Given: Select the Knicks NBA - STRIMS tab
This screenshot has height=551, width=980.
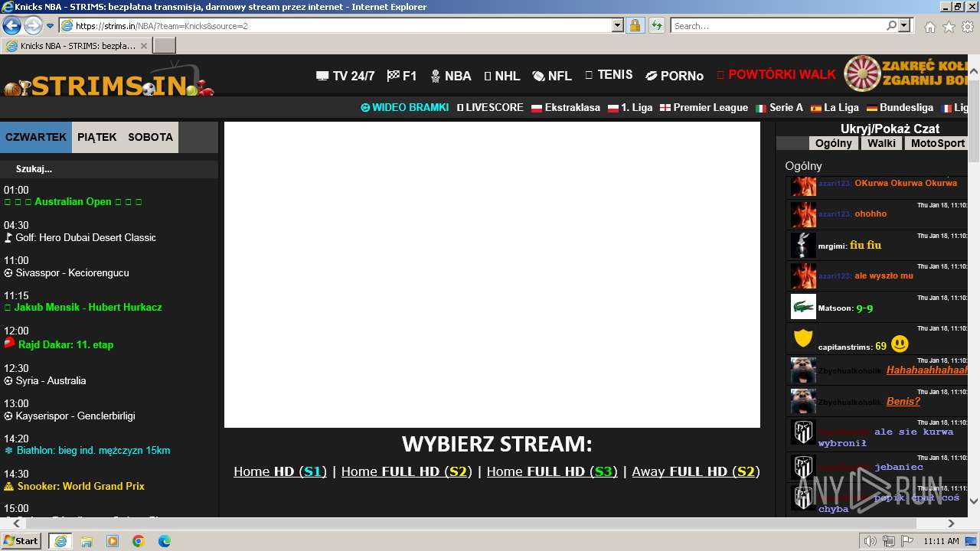Looking at the screenshot, I should pos(76,46).
